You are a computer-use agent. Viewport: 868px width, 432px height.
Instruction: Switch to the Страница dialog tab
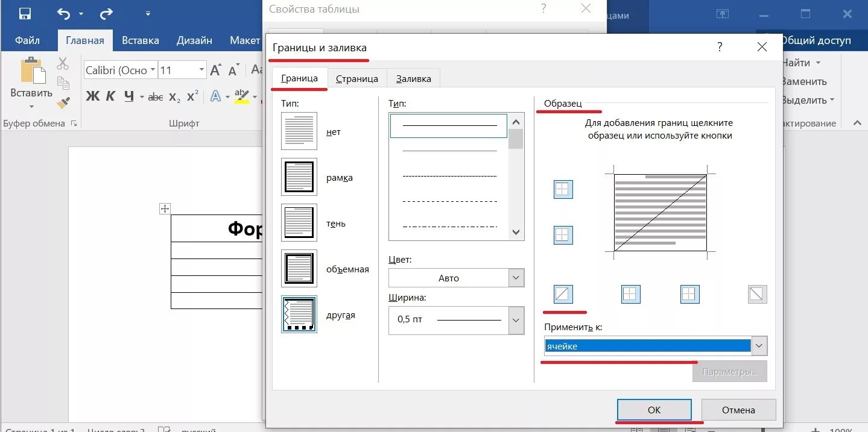click(x=357, y=78)
